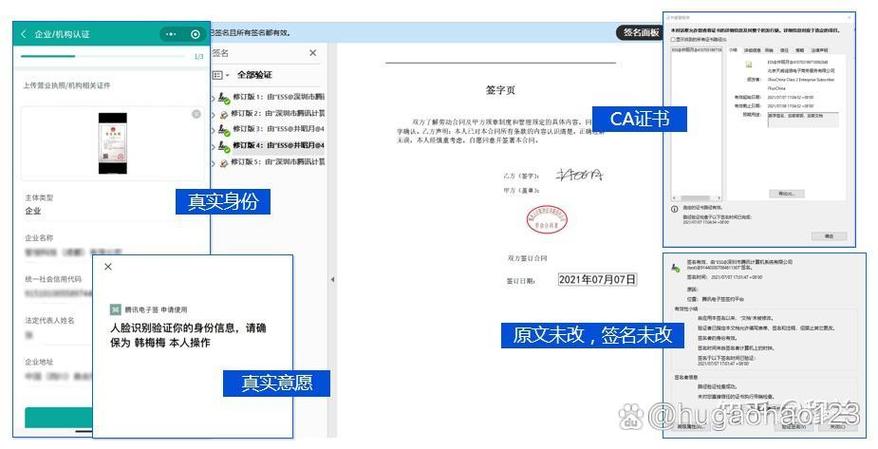Click valid-signature icon of 修订版 4
The image size is (878, 449).
click(224, 146)
